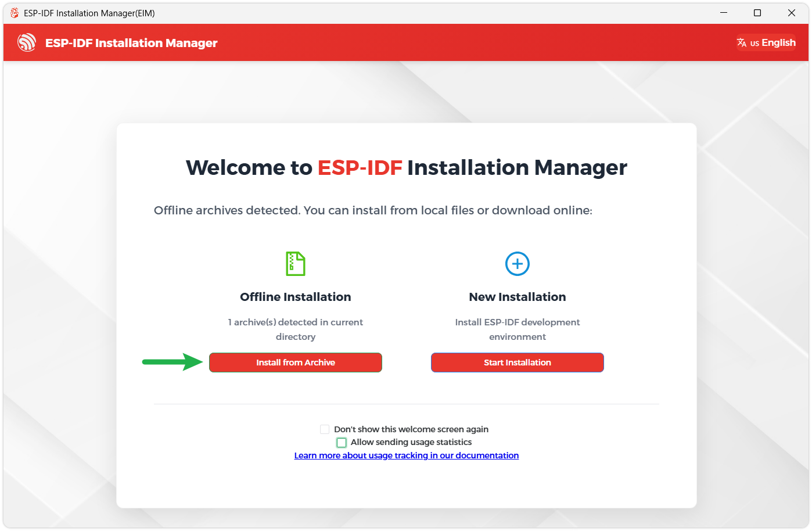Screen dimensions: 812x531
Task: Click the minimize icon in the title bar
Action: pos(724,12)
